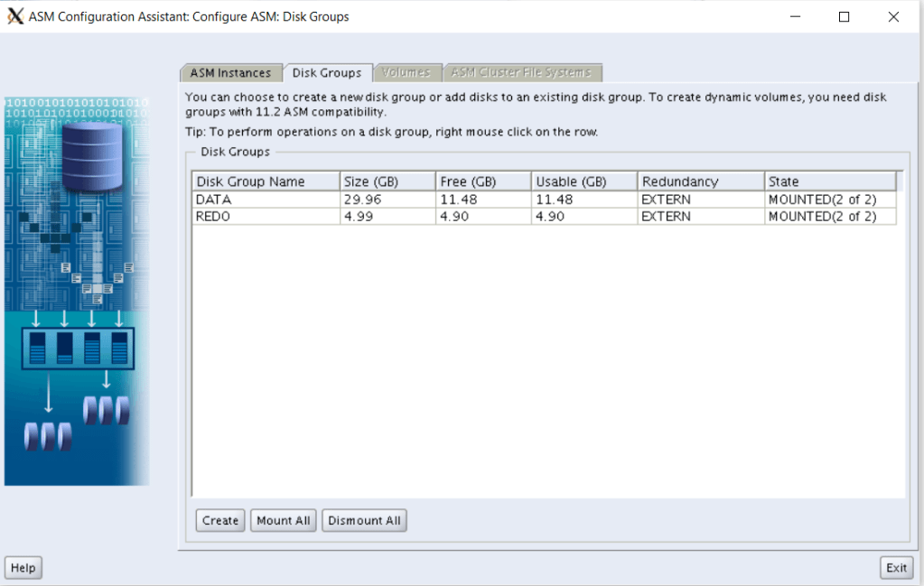
Task: Click the MOUNTED state cell for DATA
Action: 822,200
